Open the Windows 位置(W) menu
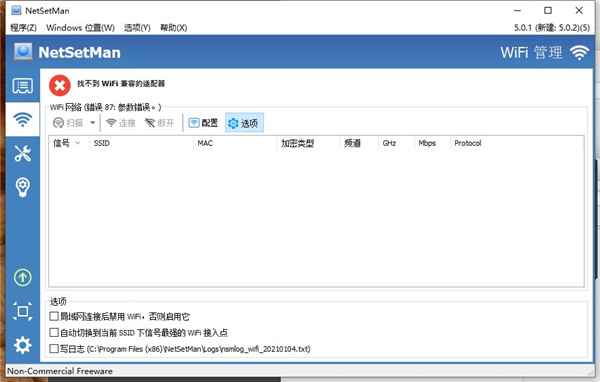The height and width of the screenshot is (382, 600). click(80, 28)
